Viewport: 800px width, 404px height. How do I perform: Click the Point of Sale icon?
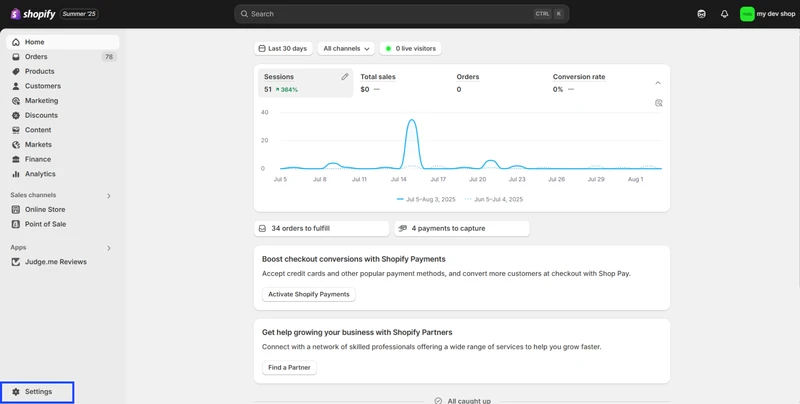point(16,224)
